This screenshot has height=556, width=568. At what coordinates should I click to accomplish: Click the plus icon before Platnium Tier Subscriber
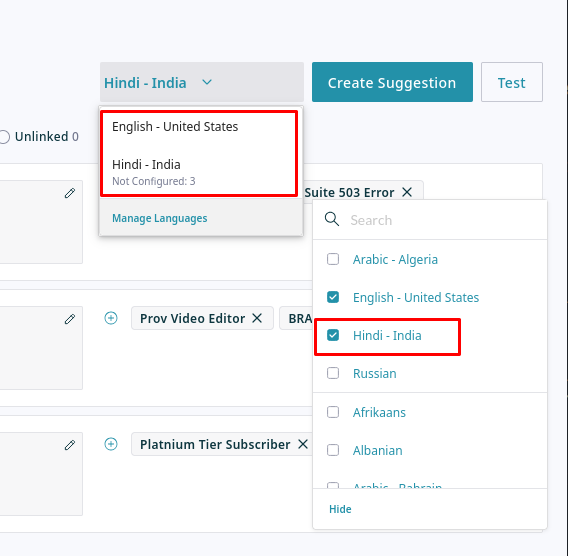point(111,444)
